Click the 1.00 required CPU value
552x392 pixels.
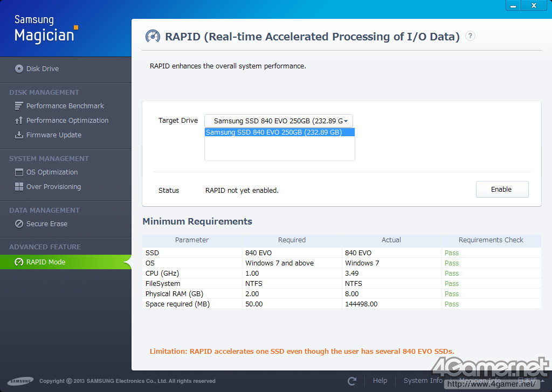point(252,273)
